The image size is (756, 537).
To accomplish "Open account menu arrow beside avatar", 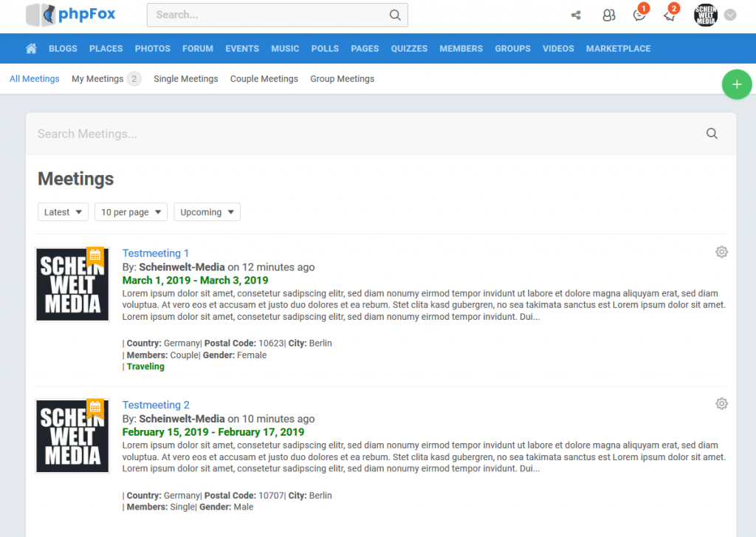I will pyautogui.click(x=730, y=15).
